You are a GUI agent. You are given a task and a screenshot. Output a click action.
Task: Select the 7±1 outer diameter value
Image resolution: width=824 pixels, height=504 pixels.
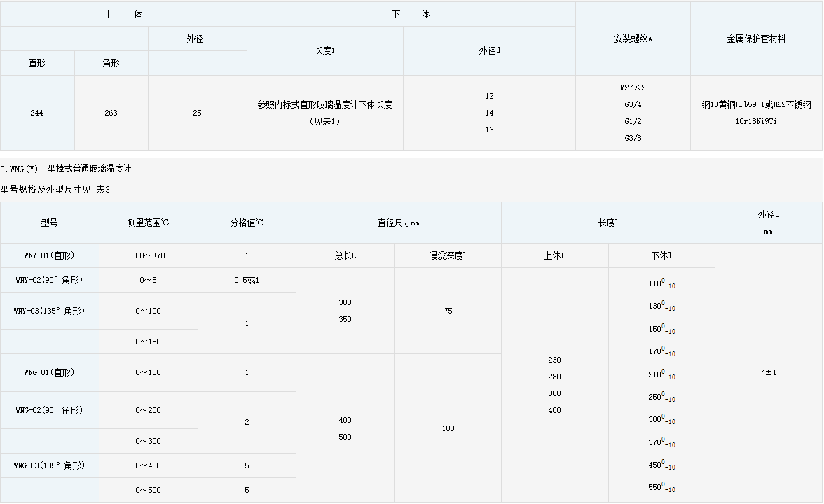[768, 372]
